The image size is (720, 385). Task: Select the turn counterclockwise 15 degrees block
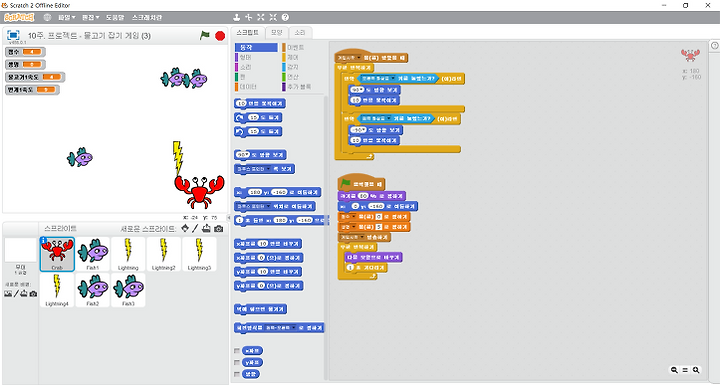pos(258,132)
